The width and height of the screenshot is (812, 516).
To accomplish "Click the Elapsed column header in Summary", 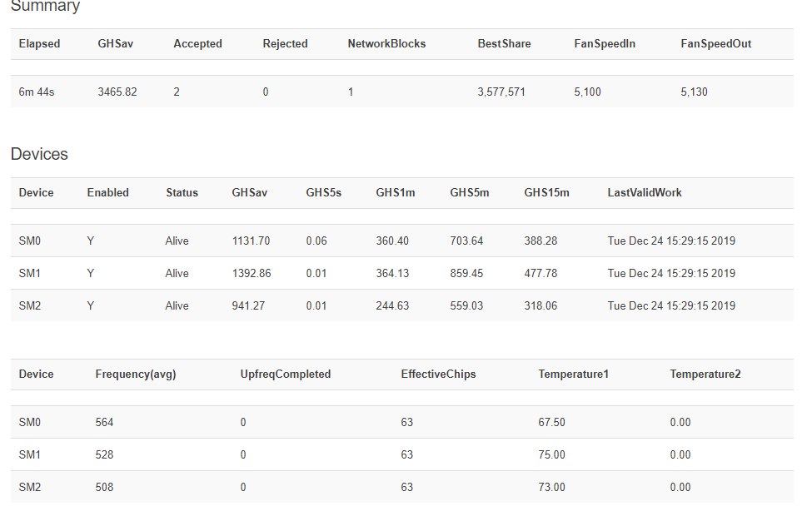I will (x=39, y=44).
